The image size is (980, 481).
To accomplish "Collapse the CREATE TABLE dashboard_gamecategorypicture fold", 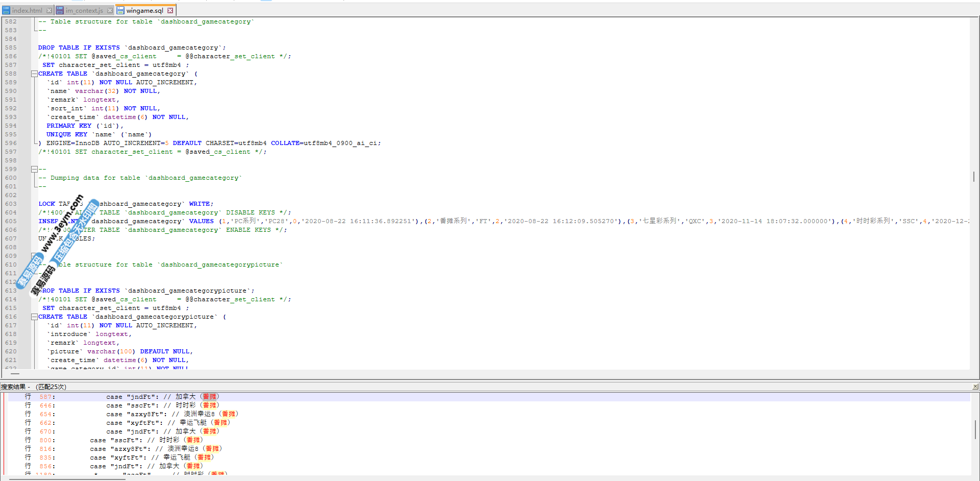I will click(34, 317).
